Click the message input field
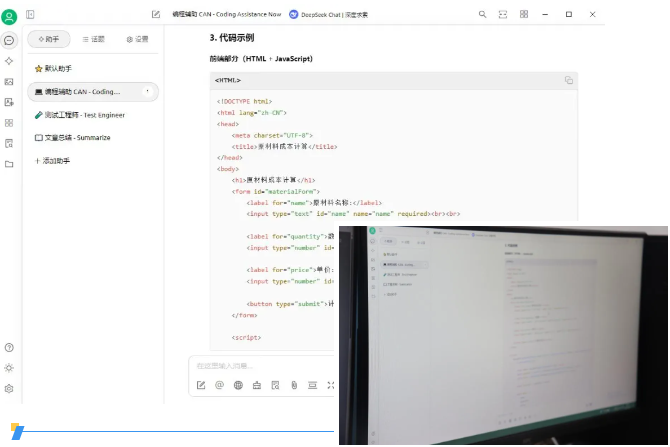Viewport: 670px width, 447px height. [260, 366]
